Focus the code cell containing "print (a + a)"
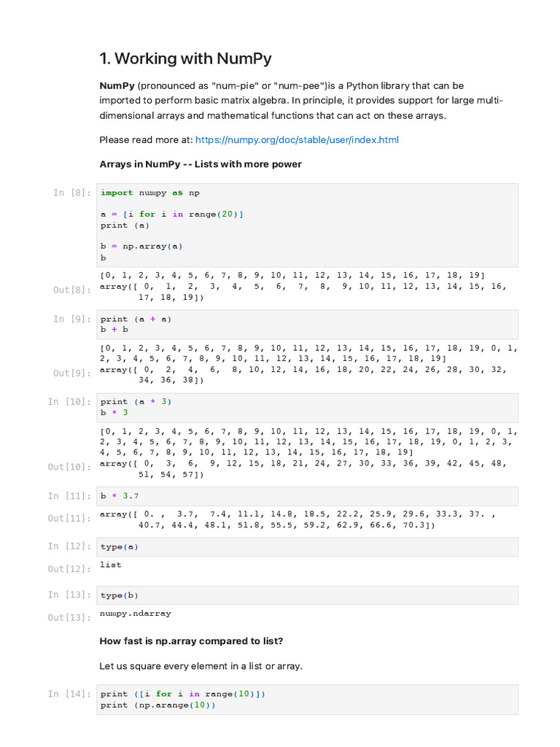 (307, 324)
